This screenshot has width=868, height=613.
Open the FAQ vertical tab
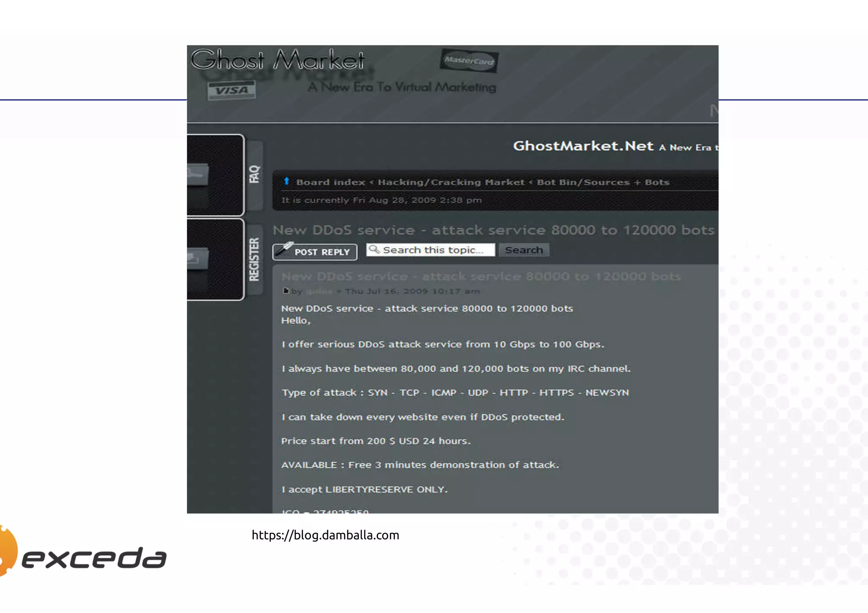coord(254,175)
